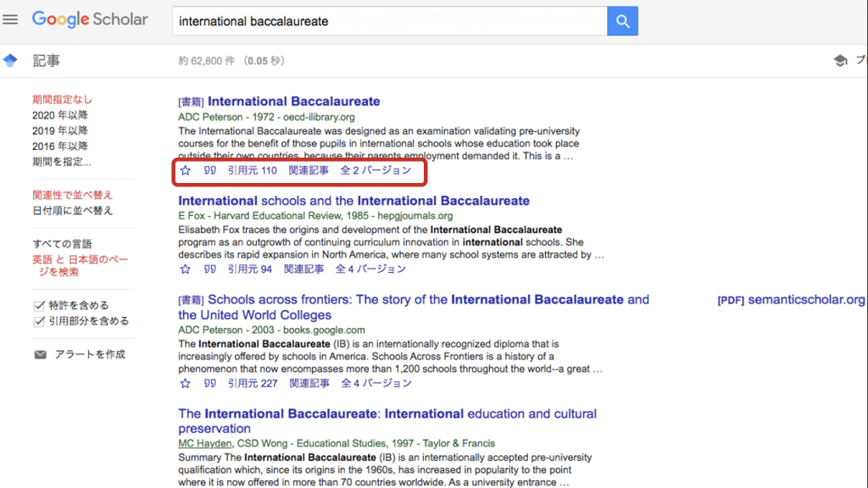Select 関連性で並べ替え sorting

pyautogui.click(x=72, y=195)
